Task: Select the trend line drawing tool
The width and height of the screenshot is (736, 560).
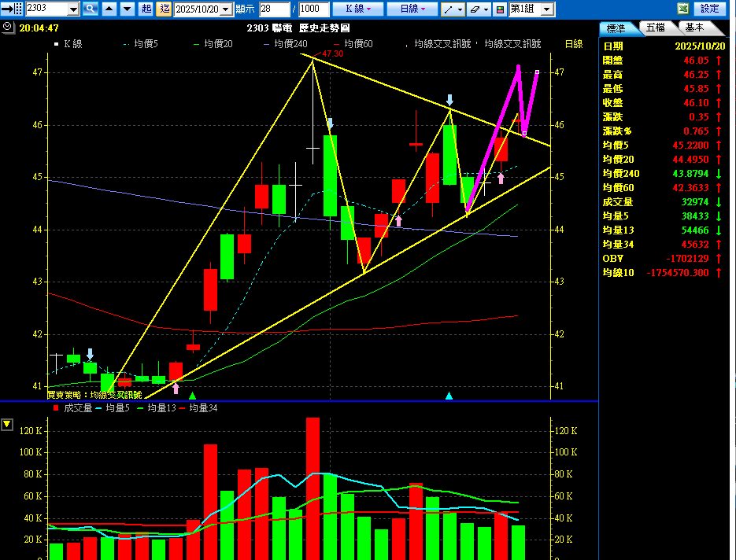Action: coord(449,9)
